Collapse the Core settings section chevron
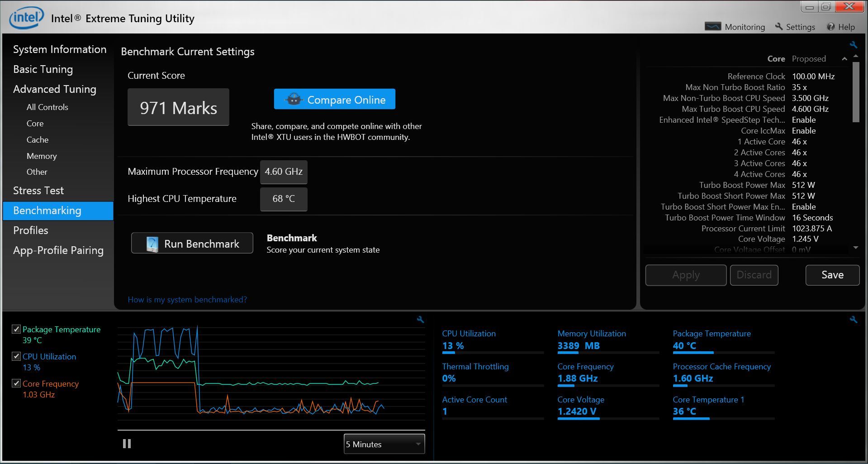The image size is (868, 464). click(x=844, y=59)
